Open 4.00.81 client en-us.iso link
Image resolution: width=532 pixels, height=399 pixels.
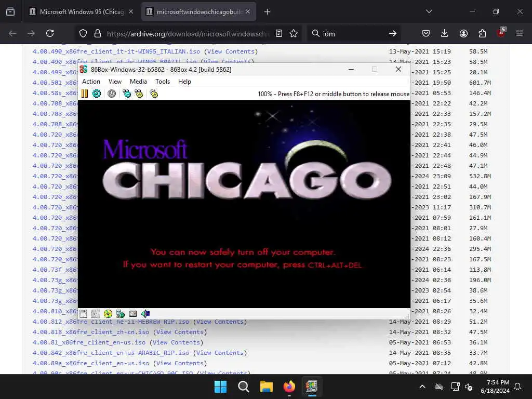pyautogui.click(x=89, y=343)
